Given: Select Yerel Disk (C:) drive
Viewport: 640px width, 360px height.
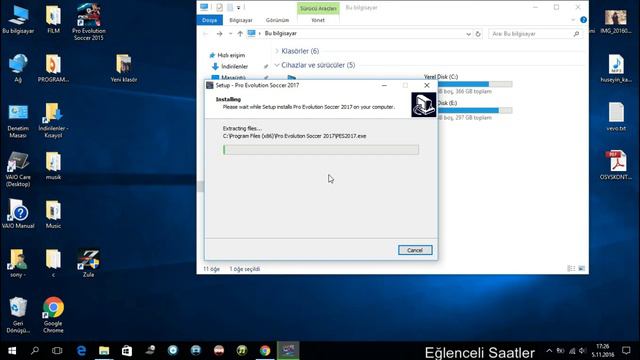Looking at the screenshot, I should click(x=440, y=77).
